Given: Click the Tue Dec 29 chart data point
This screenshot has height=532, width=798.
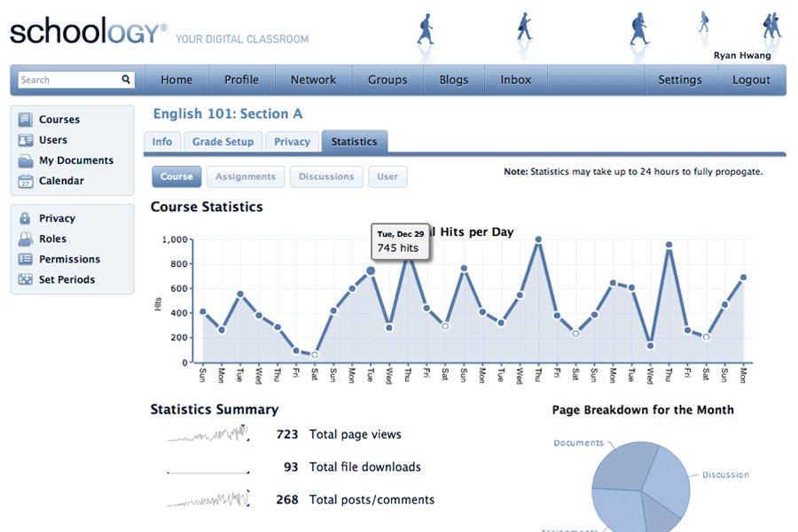Looking at the screenshot, I should pos(371,271).
